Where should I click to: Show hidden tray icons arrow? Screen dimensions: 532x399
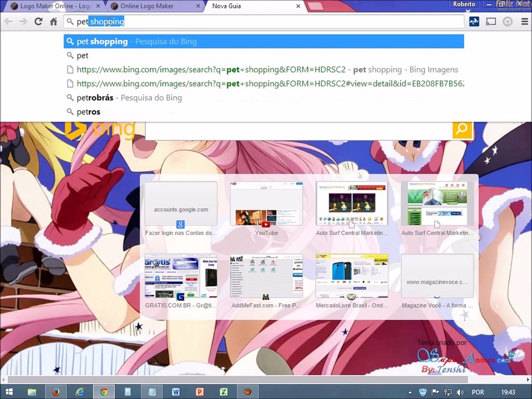(x=410, y=392)
